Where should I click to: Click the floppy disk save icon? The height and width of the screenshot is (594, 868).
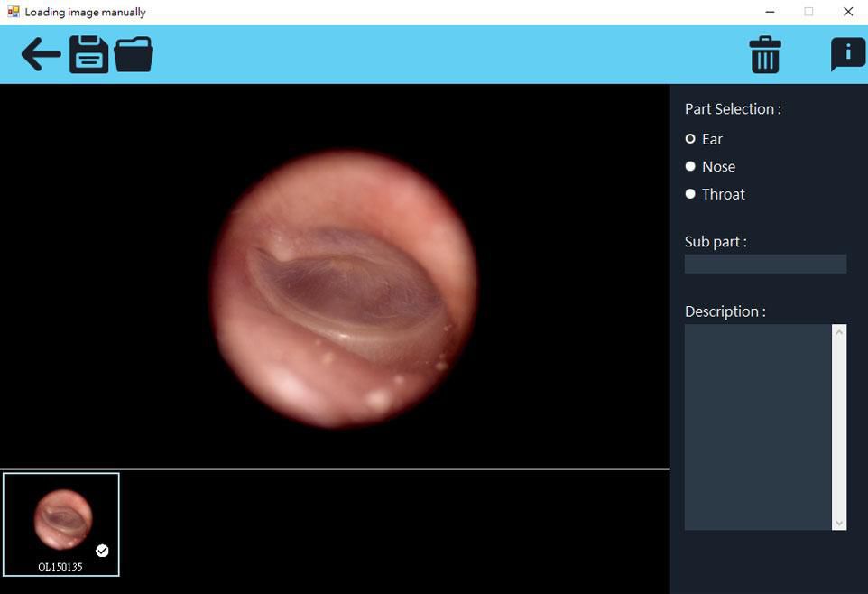(x=88, y=55)
